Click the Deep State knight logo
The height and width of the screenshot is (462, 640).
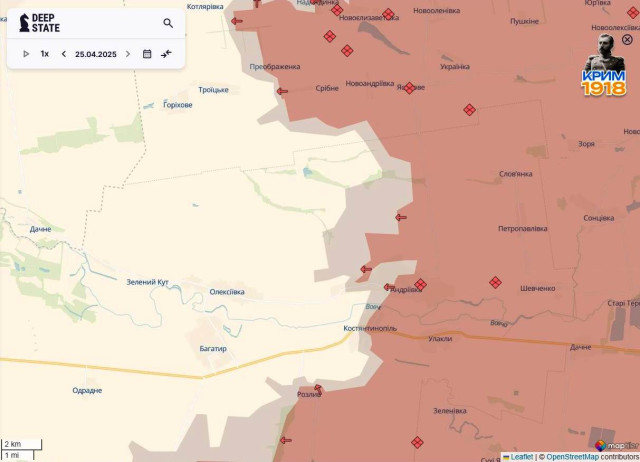pos(23,22)
